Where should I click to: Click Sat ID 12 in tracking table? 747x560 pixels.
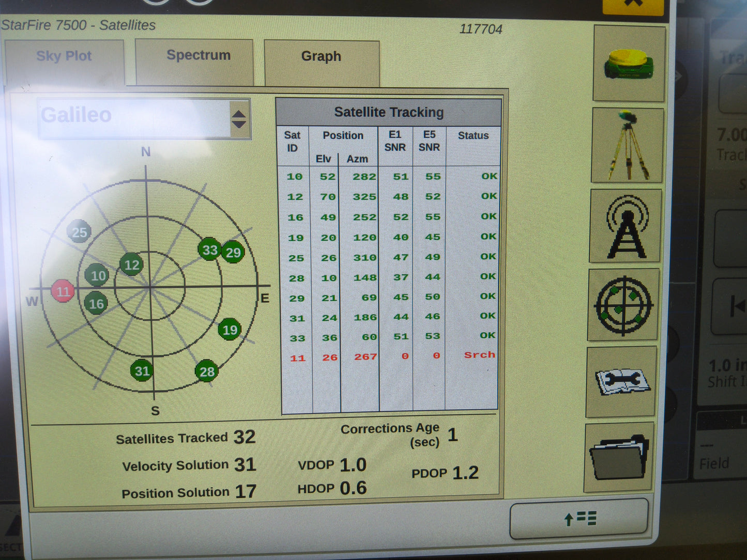(x=295, y=197)
